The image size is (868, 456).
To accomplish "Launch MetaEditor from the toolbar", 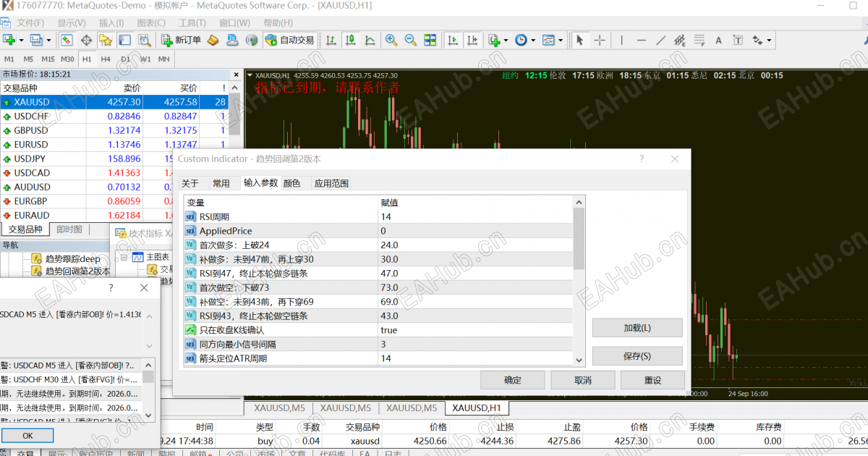I will 213,41.
